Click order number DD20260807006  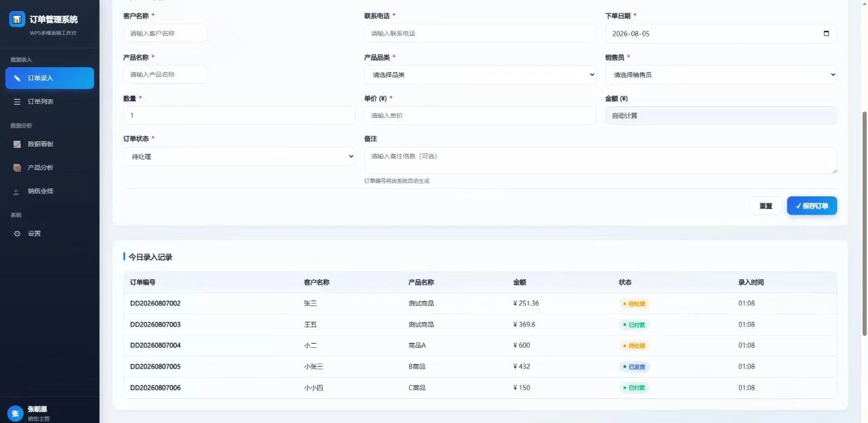[x=155, y=388]
